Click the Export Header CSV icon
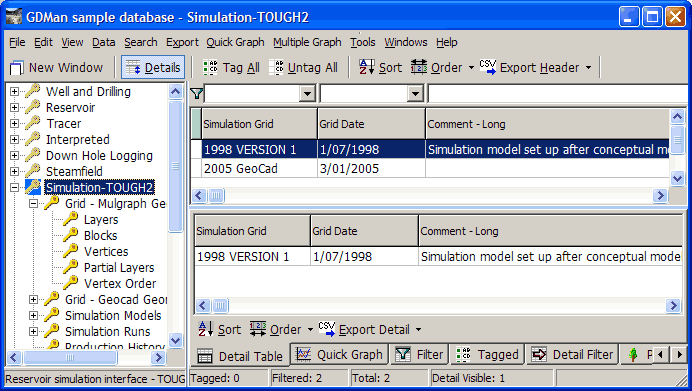 (488, 68)
